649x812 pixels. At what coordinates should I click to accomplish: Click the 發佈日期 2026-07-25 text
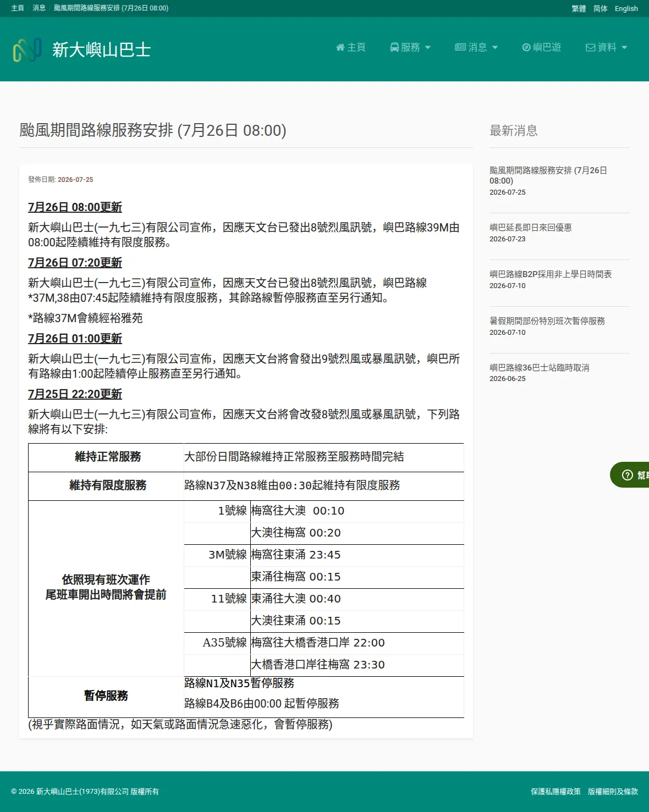61,180
